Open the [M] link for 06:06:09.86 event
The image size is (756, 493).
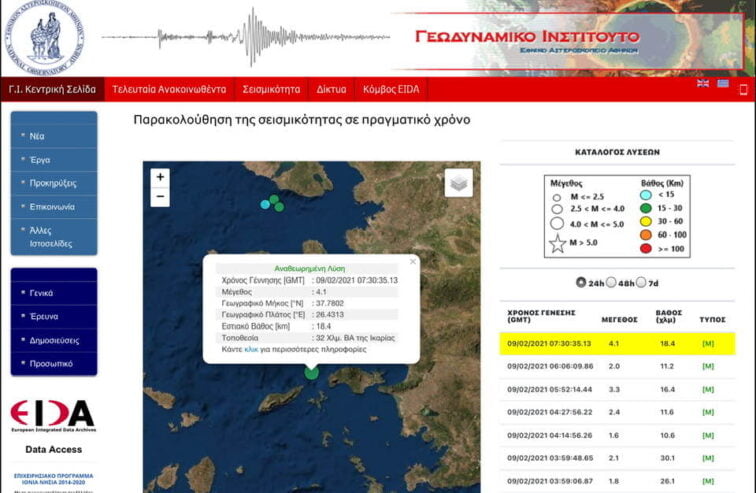coord(708,366)
